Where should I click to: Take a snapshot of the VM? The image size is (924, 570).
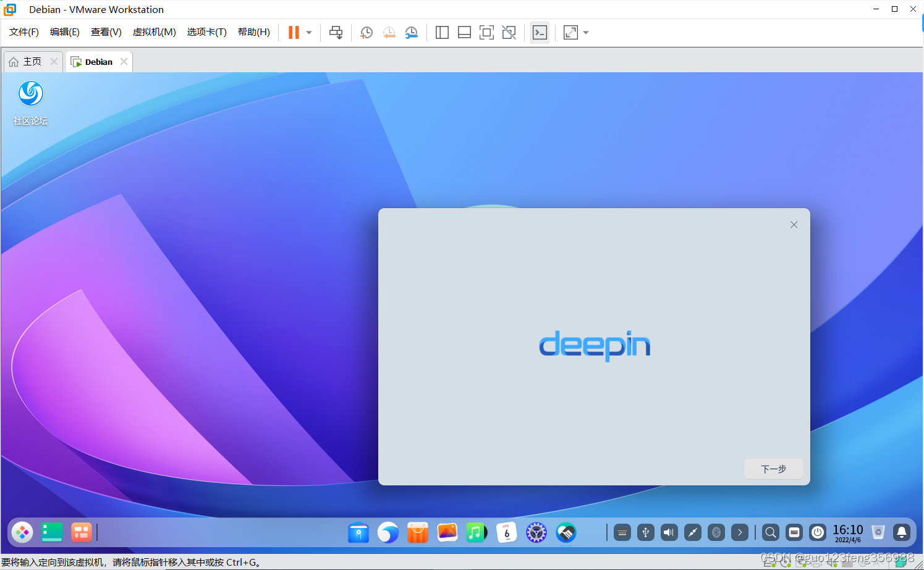(x=367, y=33)
